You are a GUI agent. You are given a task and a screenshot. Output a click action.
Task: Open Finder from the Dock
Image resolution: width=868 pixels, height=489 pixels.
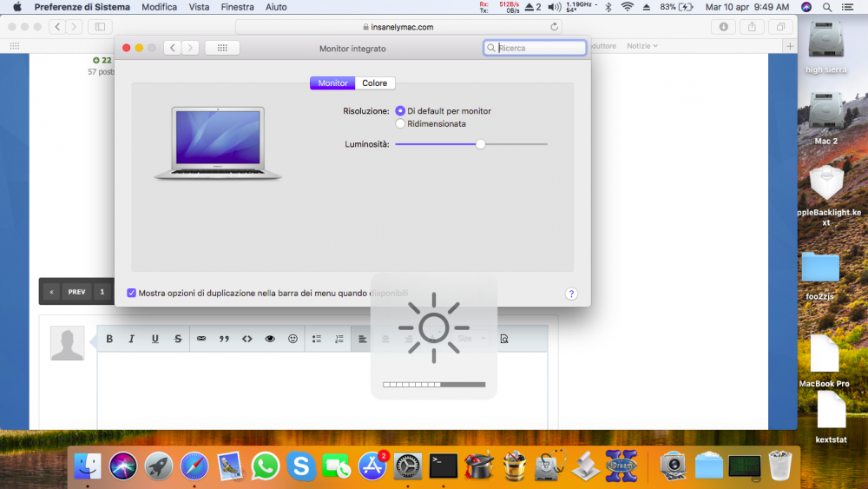88,466
